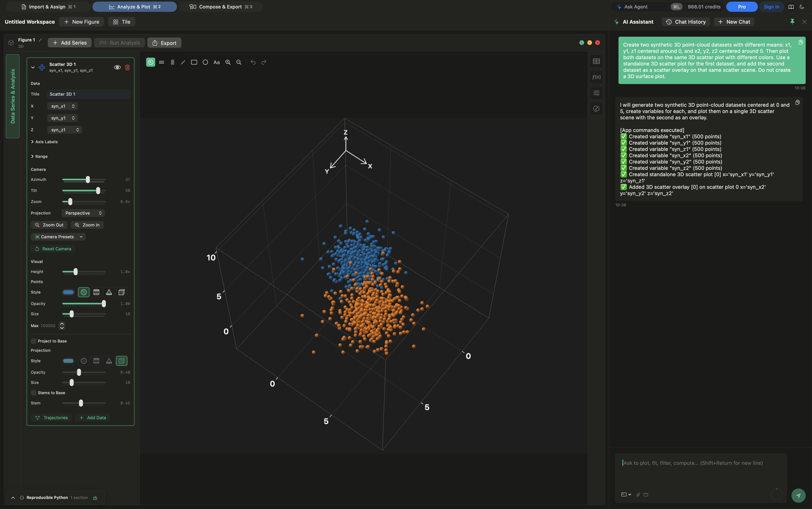812x509 pixels.
Task: Copy the user prompt message
Action: click(x=801, y=42)
